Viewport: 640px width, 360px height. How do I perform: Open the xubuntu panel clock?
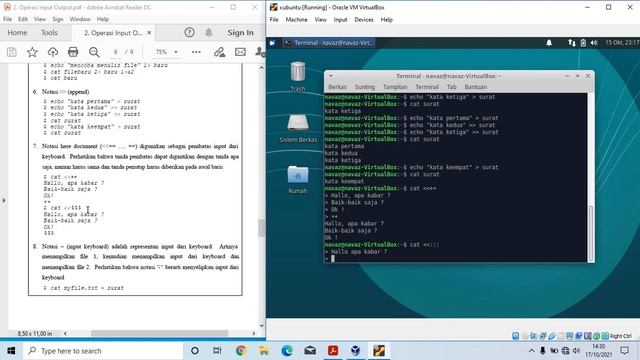622,42
